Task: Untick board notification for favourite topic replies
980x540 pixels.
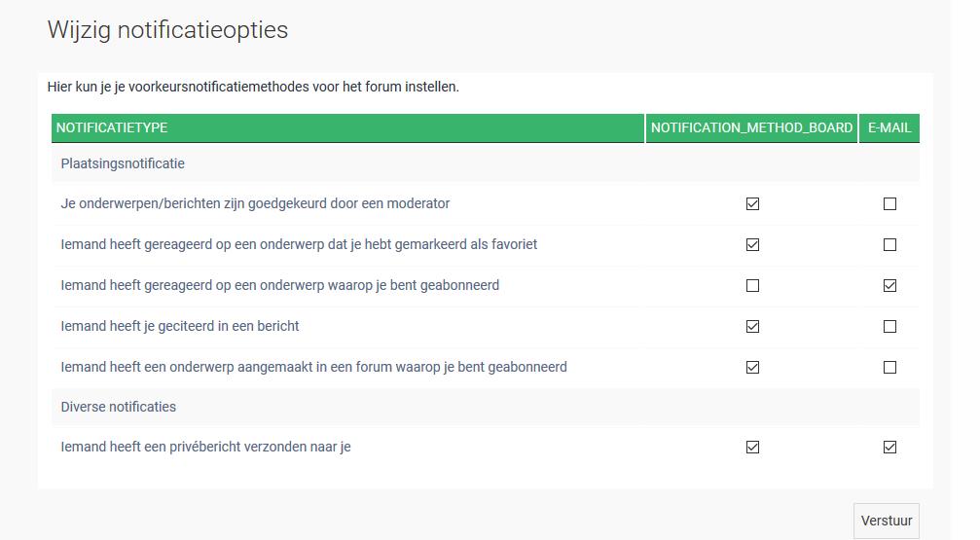Action: pyautogui.click(x=752, y=245)
